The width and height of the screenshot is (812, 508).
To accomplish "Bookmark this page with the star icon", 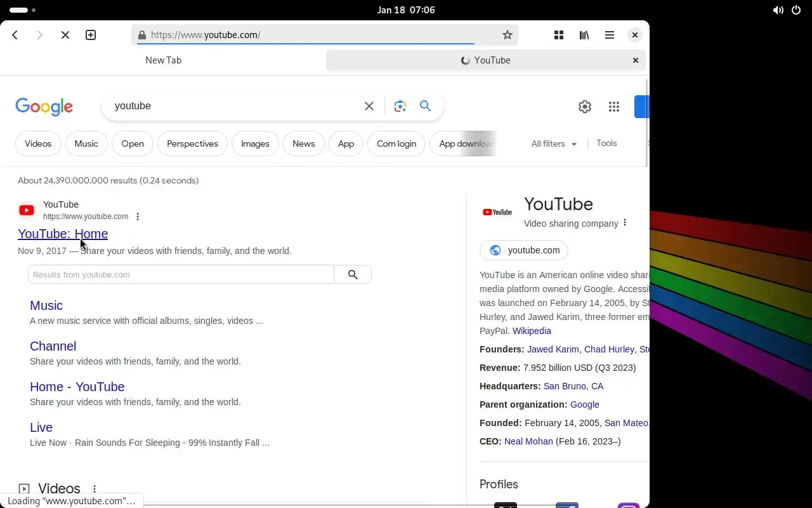I will (x=507, y=35).
